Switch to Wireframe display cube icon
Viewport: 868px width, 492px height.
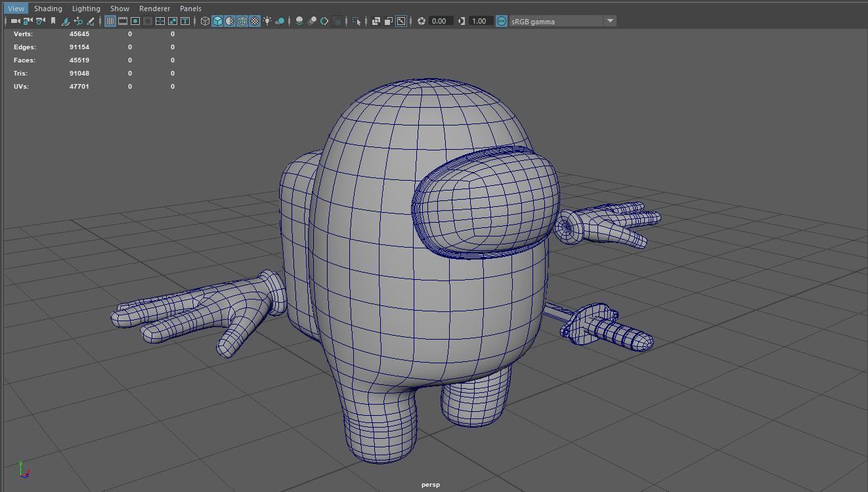(x=205, y=21)
